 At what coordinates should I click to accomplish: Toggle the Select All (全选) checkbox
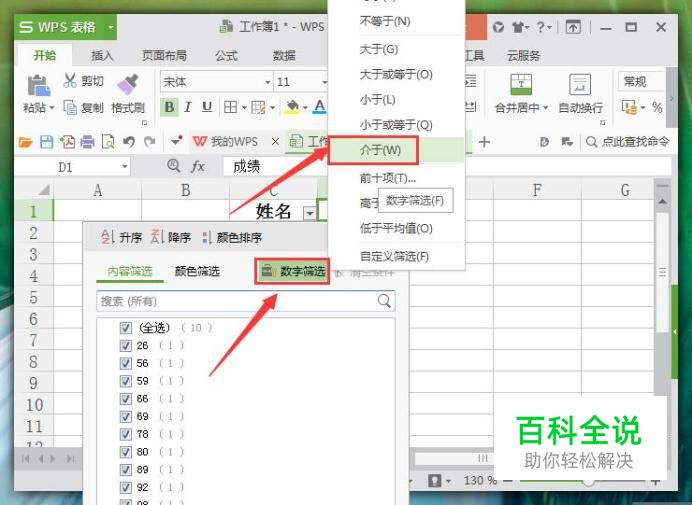tap(126, 328)
